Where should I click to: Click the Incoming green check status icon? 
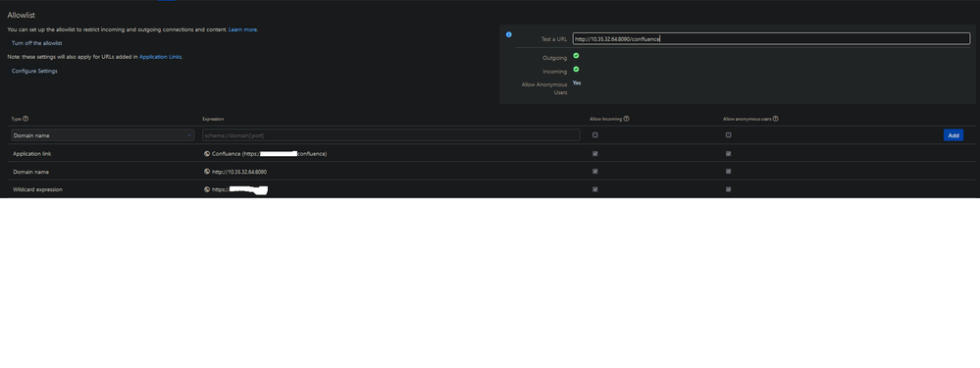click(576, 70)
